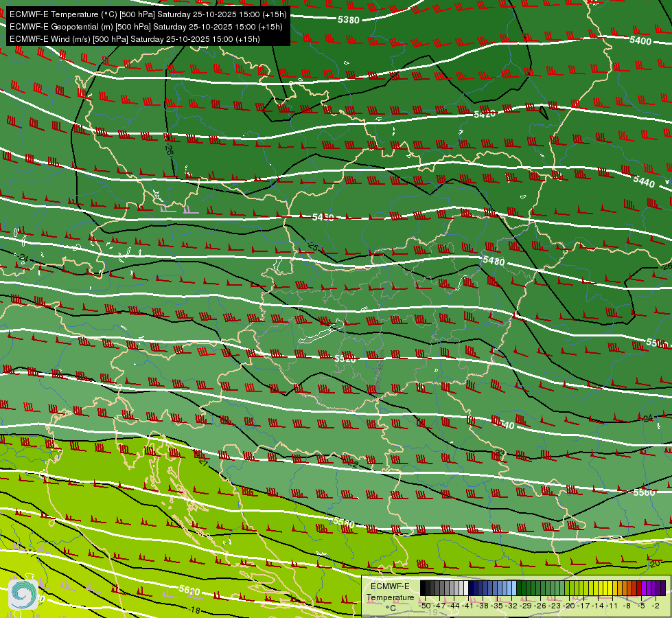The width and height of the screenshot is (672, 618).
Task: Click the ECMWF-E Wind 500 hPa title line
Action: pyautogui.click(x=135, y=39)
